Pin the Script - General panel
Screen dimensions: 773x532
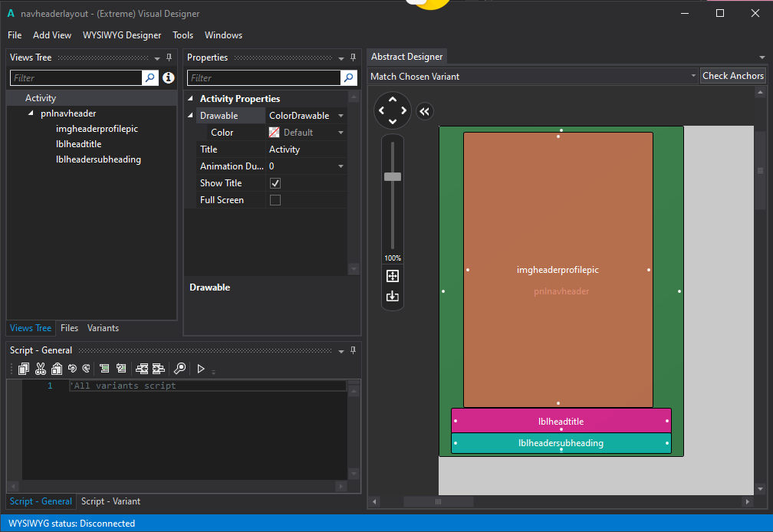click(x=353, y=350)
